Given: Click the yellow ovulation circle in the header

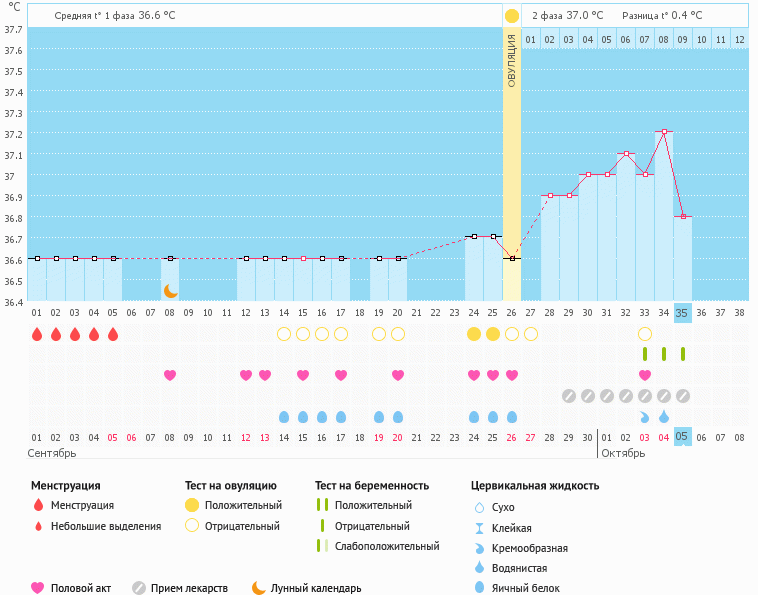Looking at the screenshot, I should (x=512, y=16).
